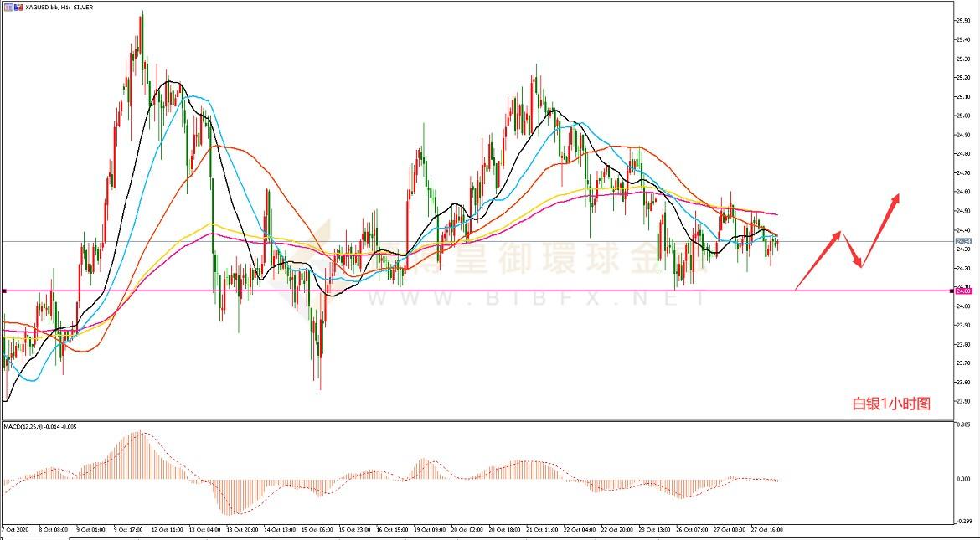The height and width of the screenshot is (540, 980).
Task: Click the 7 Oct 2020 date axis label
Action: click(15, 529)
